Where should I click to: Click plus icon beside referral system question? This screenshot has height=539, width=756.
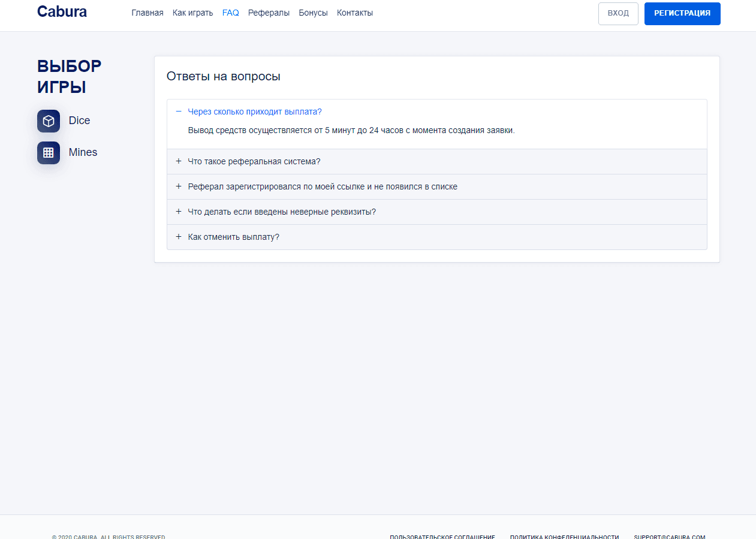click(179, 161)
